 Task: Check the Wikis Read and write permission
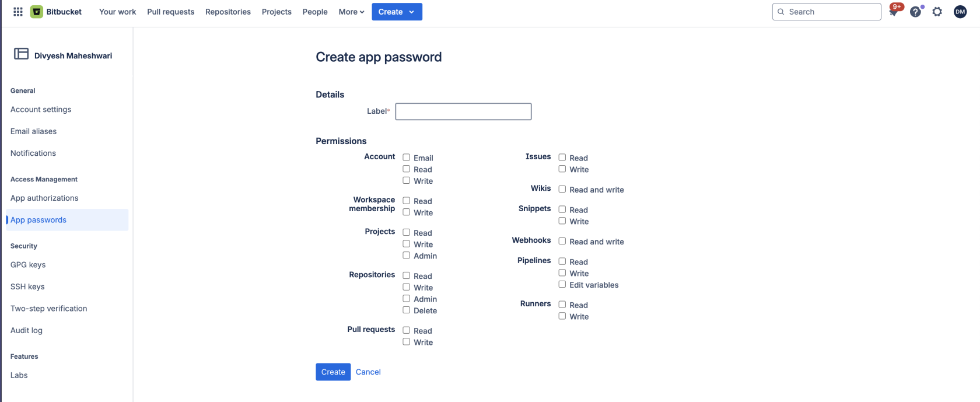coord(562,188)
